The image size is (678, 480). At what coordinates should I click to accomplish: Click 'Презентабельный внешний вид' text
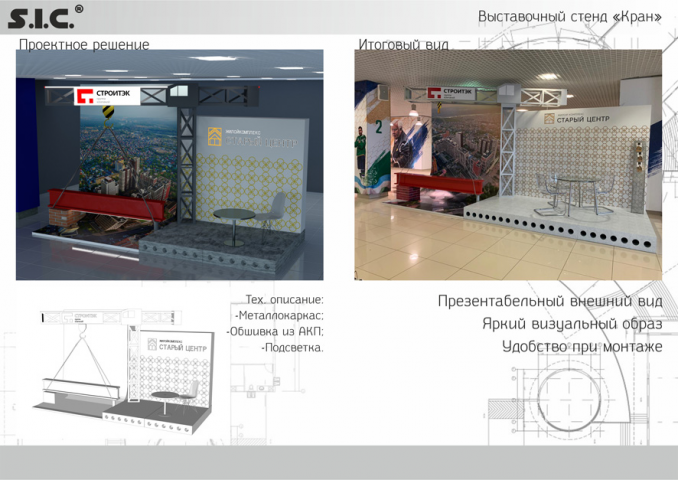tap(550, 301)
